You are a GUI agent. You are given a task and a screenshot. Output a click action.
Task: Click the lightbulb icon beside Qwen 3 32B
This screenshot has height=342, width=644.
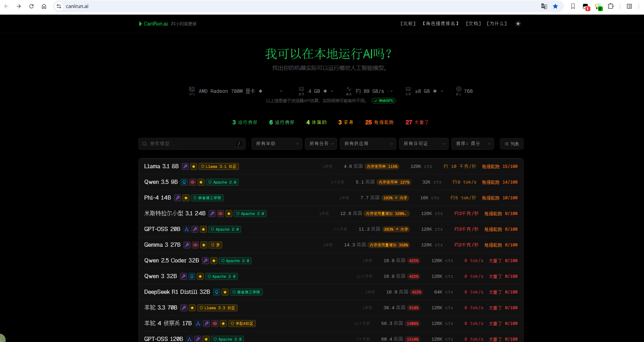point(192,276)
